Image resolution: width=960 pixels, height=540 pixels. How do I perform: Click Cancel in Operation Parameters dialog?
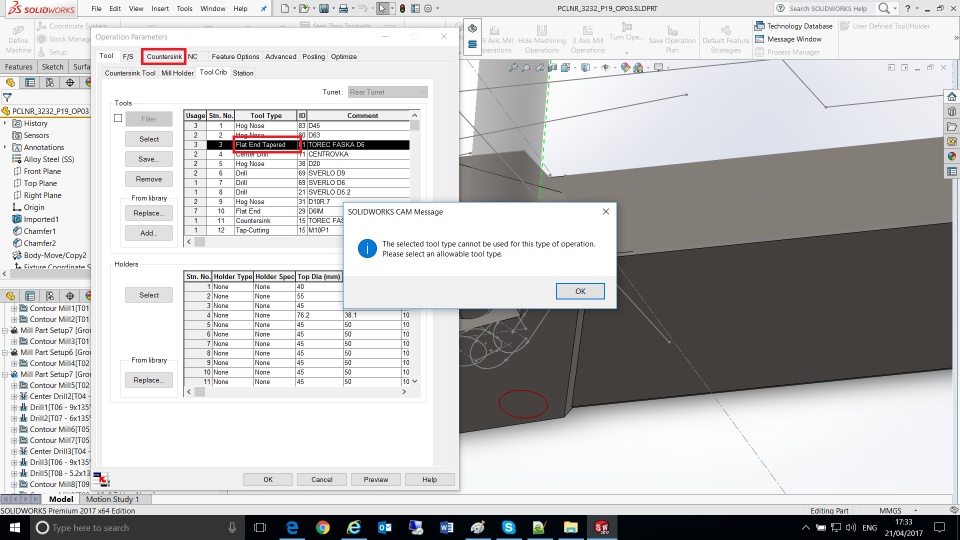(x=322, y=479)
